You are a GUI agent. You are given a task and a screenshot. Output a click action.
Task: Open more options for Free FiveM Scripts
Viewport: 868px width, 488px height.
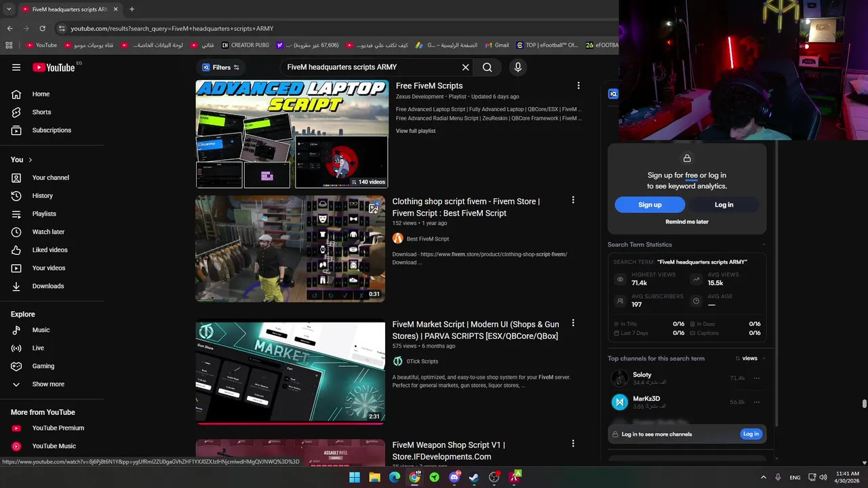pyautogui.click(x=578, y=86)
